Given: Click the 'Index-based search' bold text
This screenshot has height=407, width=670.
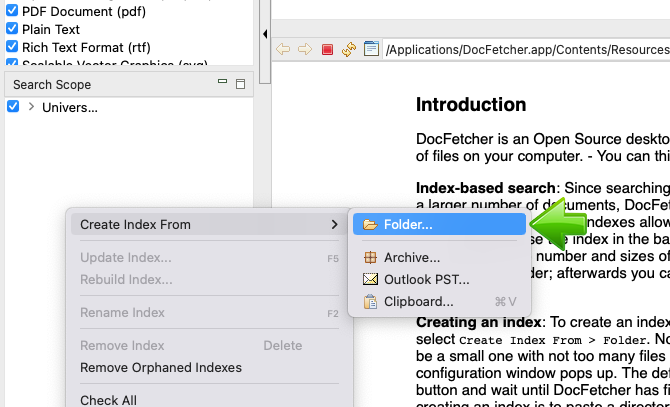Looking at the screenshot, I should pos(485,188).
